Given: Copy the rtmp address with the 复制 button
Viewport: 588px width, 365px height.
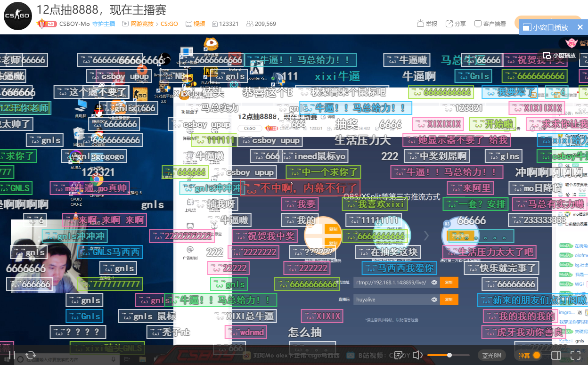Looking at the screenshot, I should [x=449, y=282].
